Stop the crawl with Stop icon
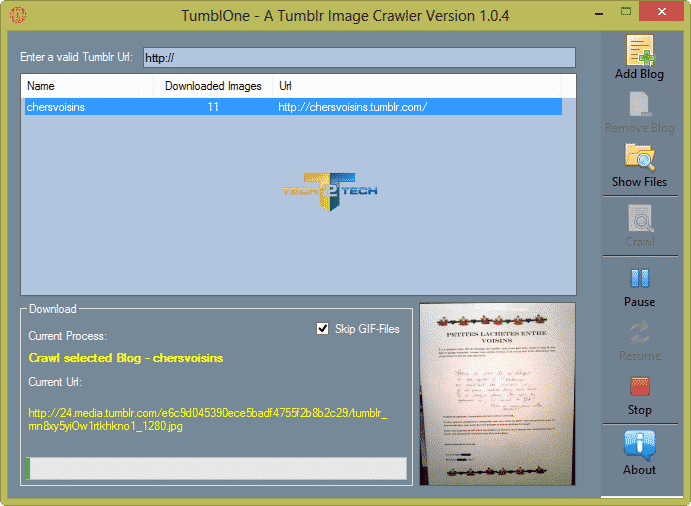691x506 pixels. coord(639,388)
